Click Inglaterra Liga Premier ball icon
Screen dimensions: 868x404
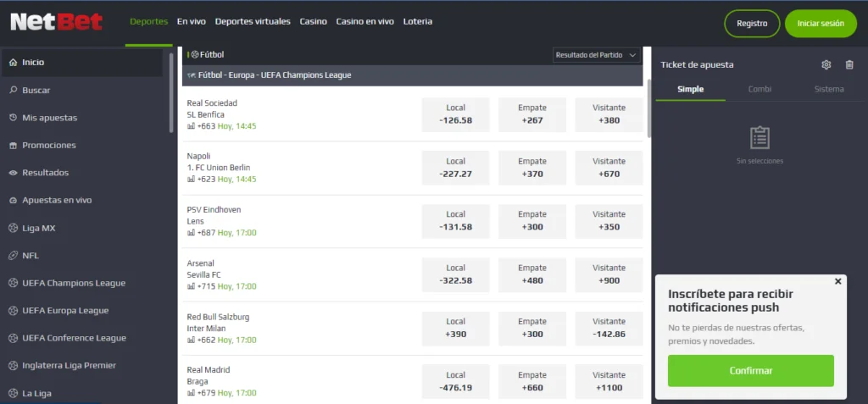point(14,366)
